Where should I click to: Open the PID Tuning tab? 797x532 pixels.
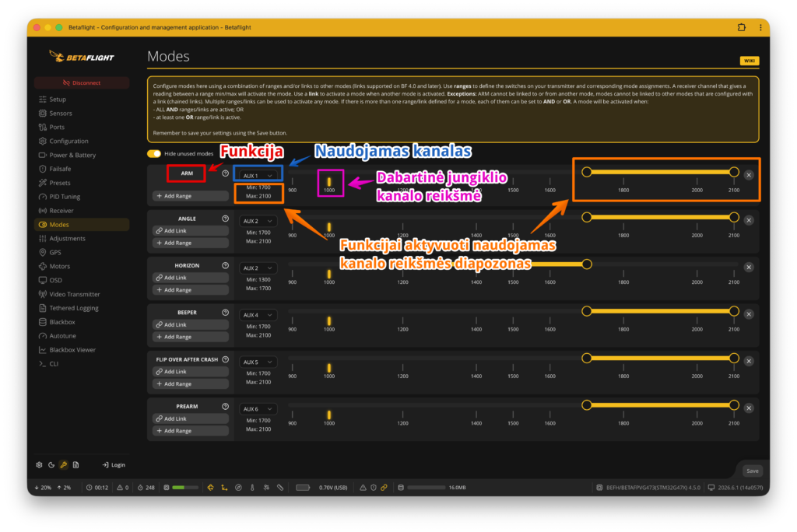click(81, 197)
